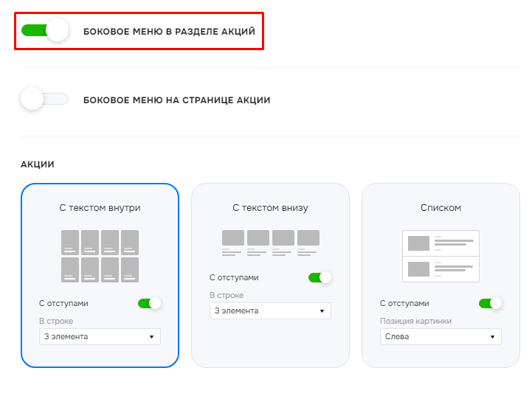This screenshot has height=396, width=532.
Task: Click the 'С текстом внутри' grid layout icon
Action: (x=100, y=256)
